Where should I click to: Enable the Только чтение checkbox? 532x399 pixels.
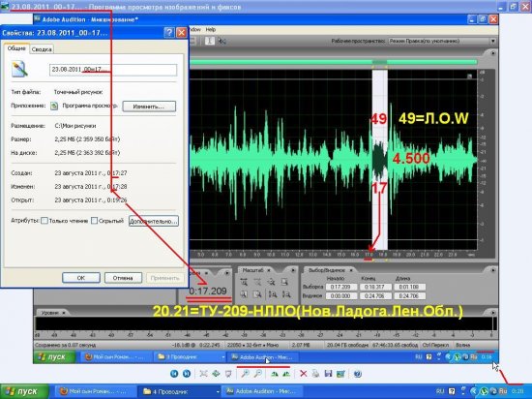click(44, 221)
